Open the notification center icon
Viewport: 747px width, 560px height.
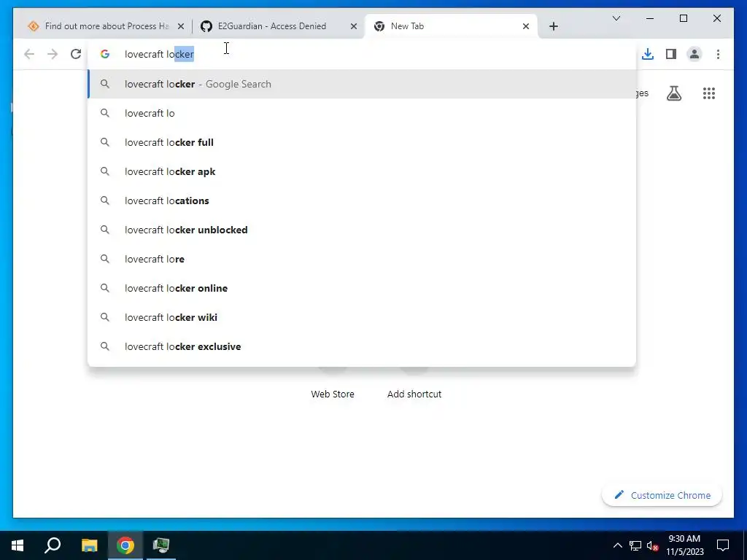pyautogui.click(x=723, y=545)
